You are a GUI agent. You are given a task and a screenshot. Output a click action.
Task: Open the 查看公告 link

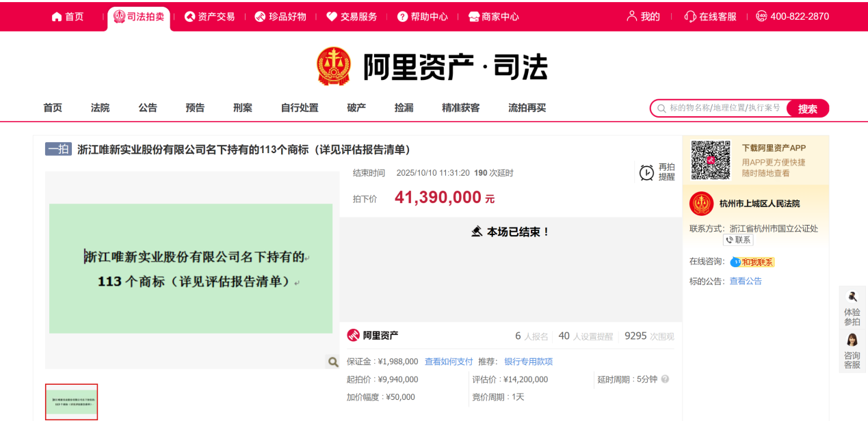[746, 281]
